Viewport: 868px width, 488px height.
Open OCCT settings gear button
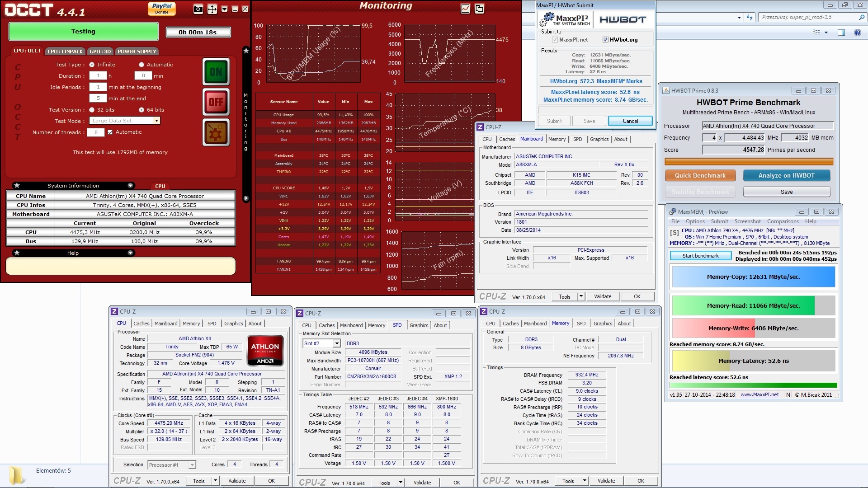coord(216,132)
